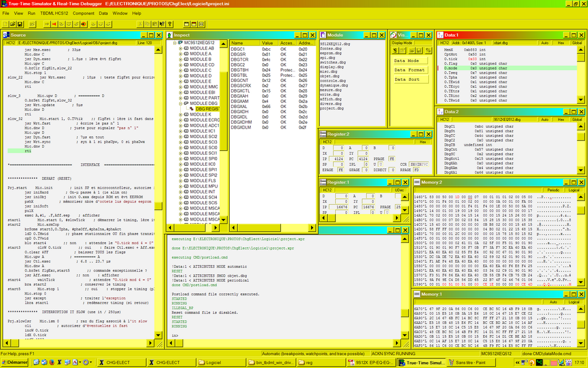Click the first icon in Visualization tool toolbar
This screenshot has height=368, width=588.
395,50
